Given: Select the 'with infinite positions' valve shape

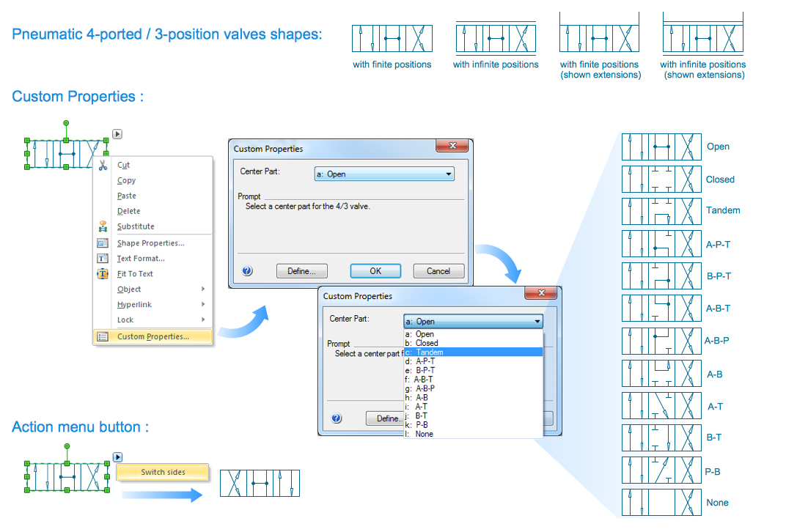Looking at the screenshot, I should 496,39.
